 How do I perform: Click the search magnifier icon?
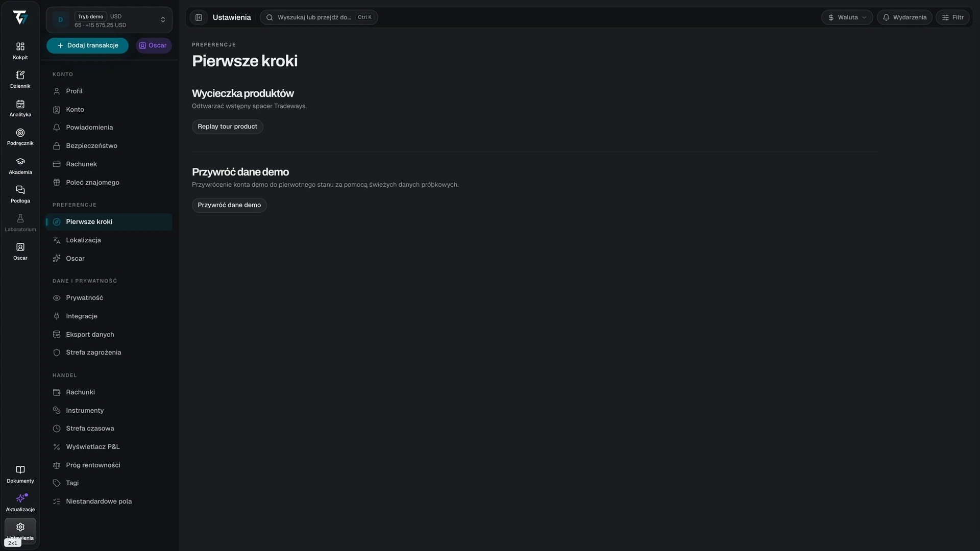click(269, 17)
